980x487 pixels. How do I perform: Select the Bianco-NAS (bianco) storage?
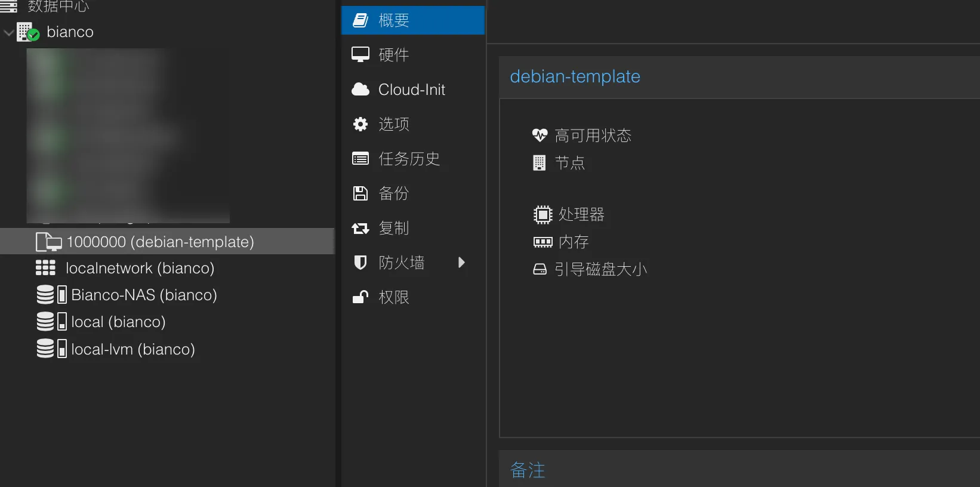[x=144, y=295]
